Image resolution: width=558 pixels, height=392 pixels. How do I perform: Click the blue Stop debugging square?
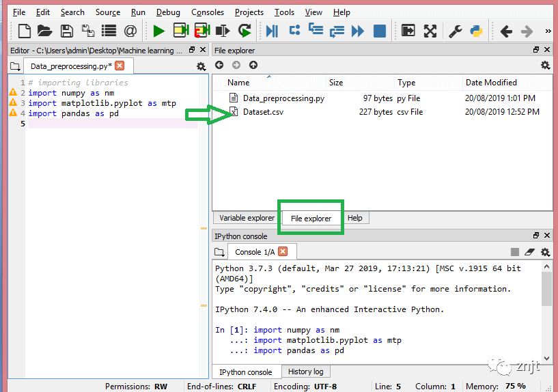pos(380,31)
